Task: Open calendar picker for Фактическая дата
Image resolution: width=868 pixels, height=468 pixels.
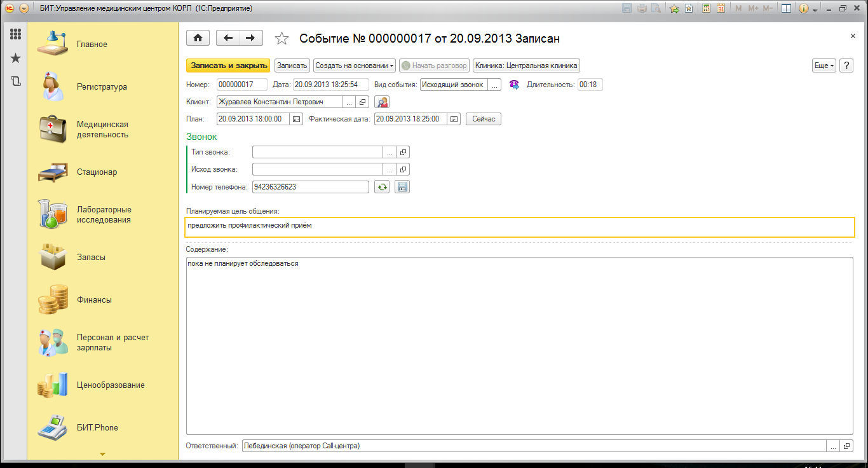Action: click(454, 119)
